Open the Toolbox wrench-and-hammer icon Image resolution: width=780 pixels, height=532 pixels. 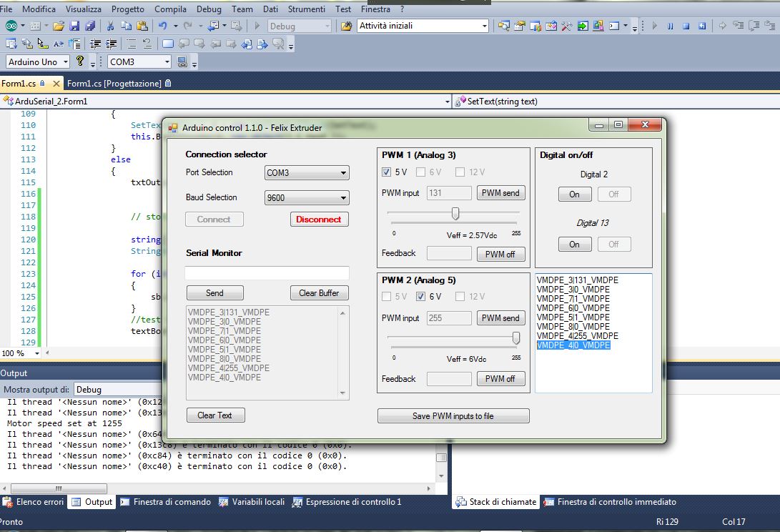(567, 26)
